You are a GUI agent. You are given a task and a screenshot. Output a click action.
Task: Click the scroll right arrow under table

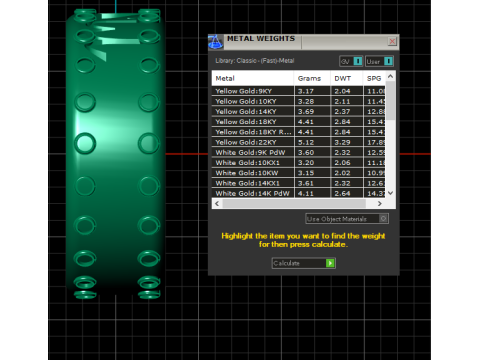tap(380, 203)
